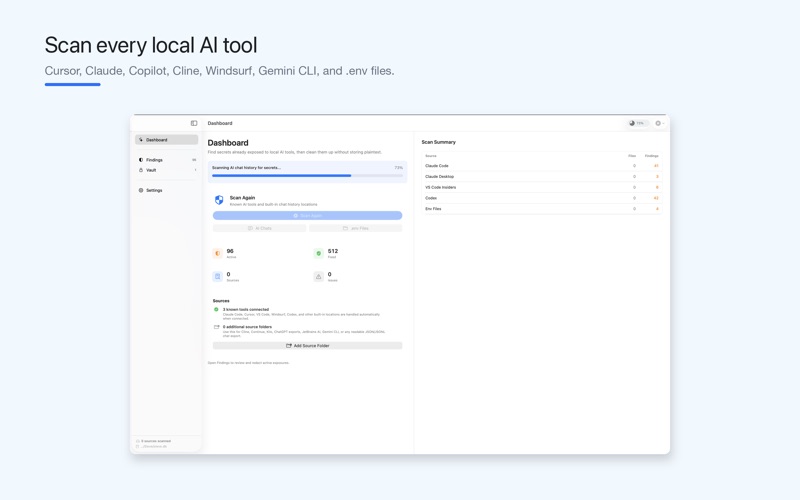Select the Env Files summary row
Viewport: 800px width, 500px height.
542,209
